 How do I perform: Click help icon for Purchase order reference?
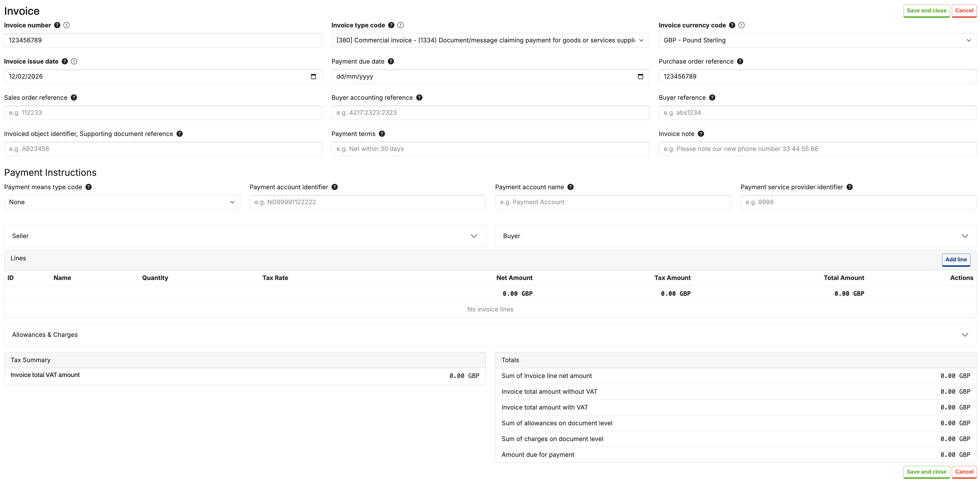point(740,61)
